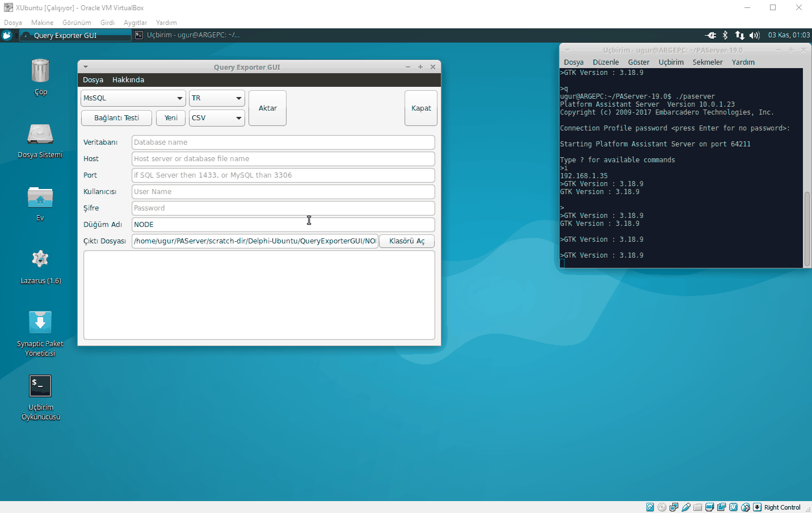Focus the Port input field
This screenshot has width=812, height=513.
click(x=283, y=175)
